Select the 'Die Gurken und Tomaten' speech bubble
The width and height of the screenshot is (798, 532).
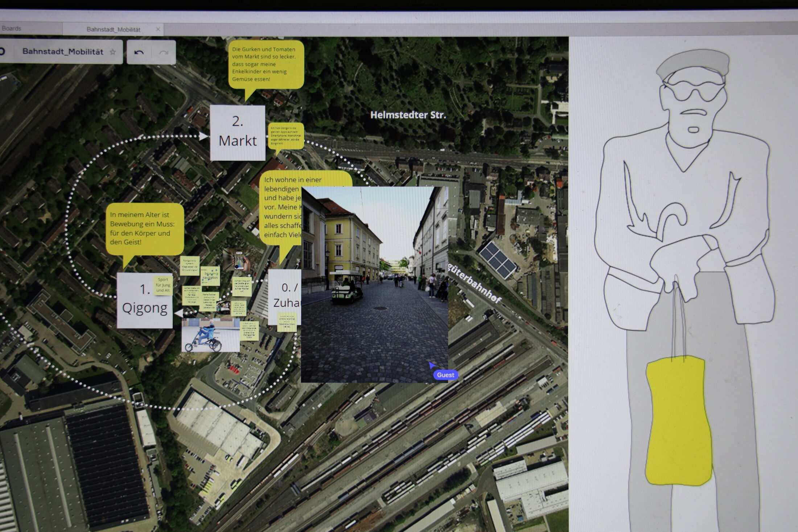[266, 68]
